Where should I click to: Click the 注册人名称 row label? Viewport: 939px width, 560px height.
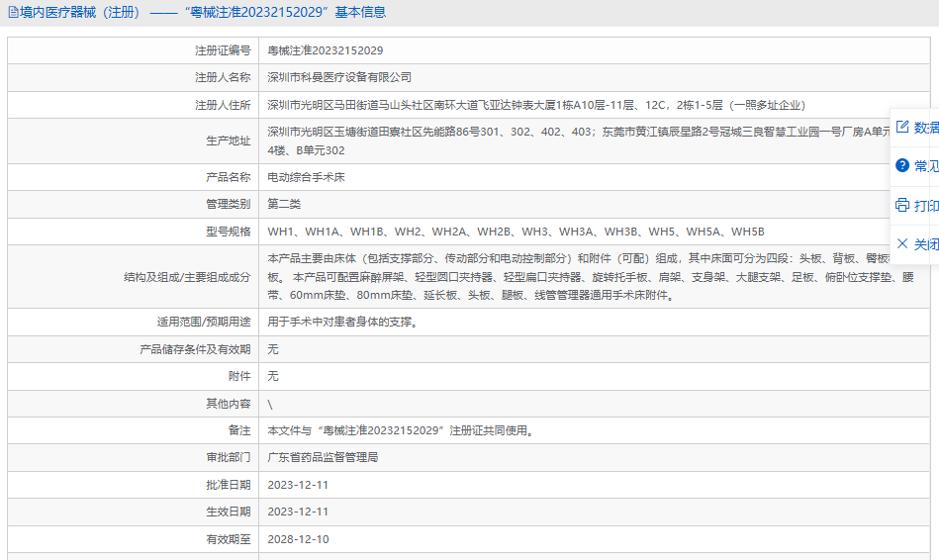coord(223,77)
